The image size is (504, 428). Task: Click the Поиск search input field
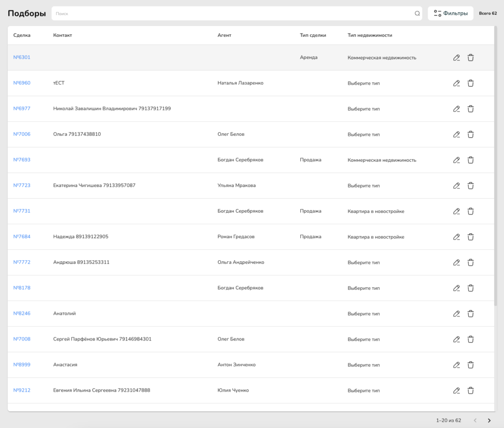[x=231, y=14]
